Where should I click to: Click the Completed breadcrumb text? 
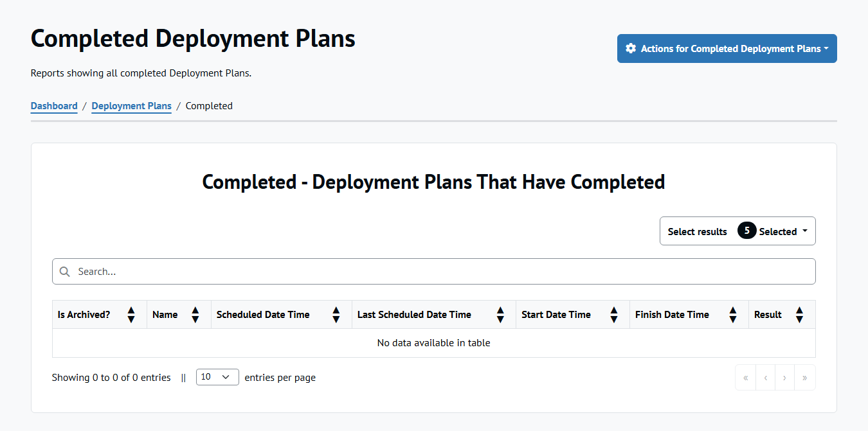(209, 106)
